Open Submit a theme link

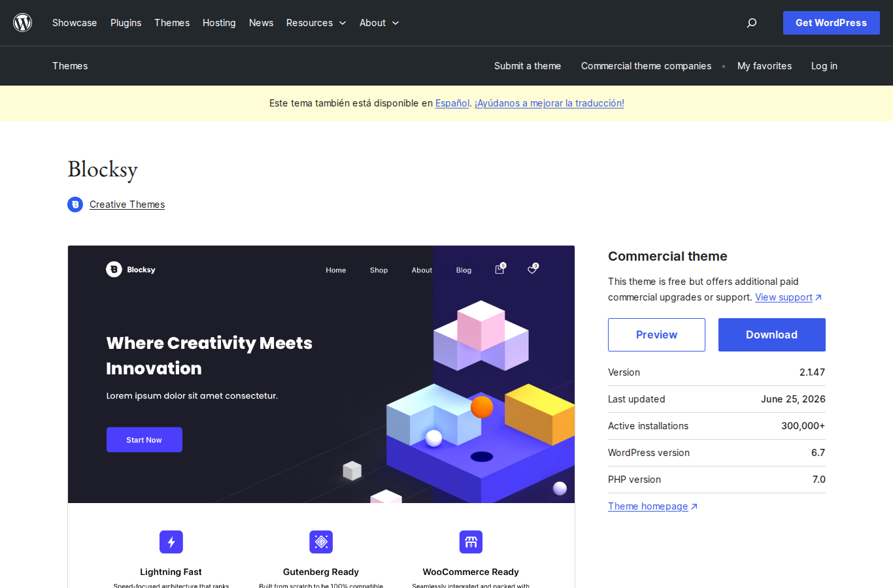(528, 66)
